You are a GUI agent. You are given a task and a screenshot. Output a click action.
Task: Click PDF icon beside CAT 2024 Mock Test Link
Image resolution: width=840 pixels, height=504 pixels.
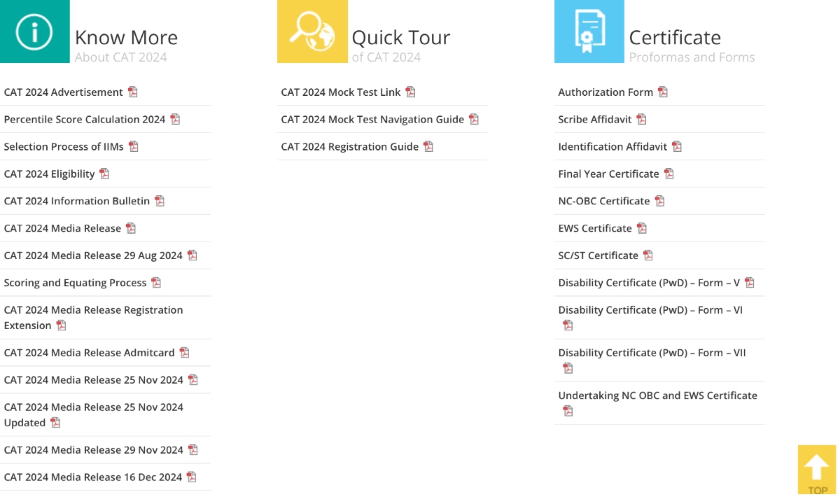pos(410,92)
